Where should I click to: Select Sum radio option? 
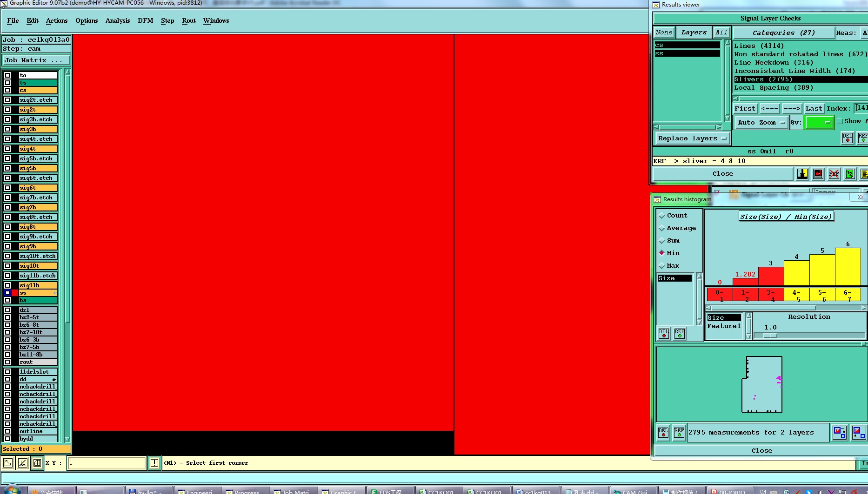click(661, 241)
